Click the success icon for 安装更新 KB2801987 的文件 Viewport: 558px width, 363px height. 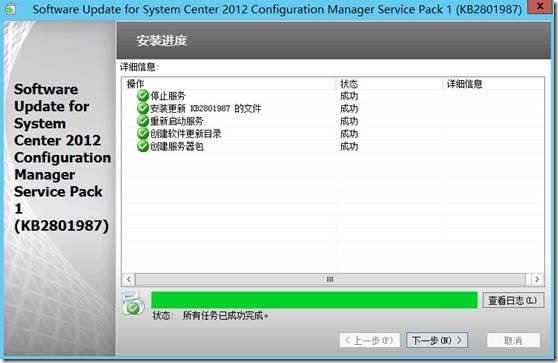tap(143, 108)
